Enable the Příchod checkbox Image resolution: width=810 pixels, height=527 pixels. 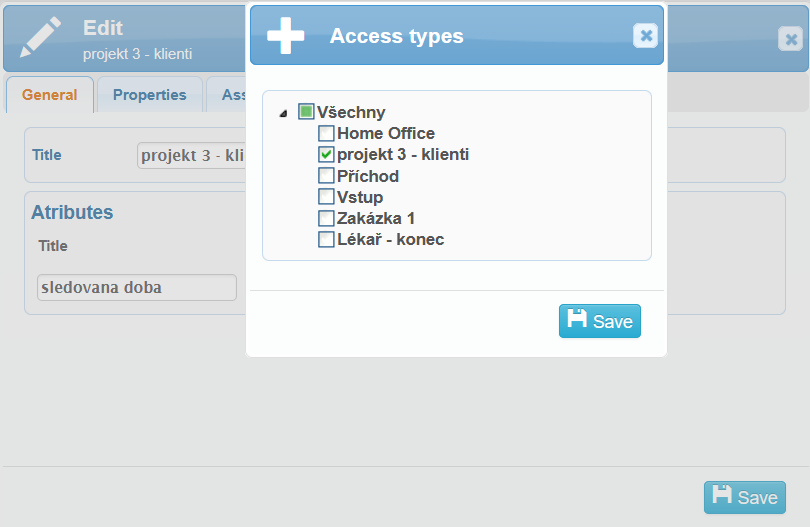[x=326, y=176]
